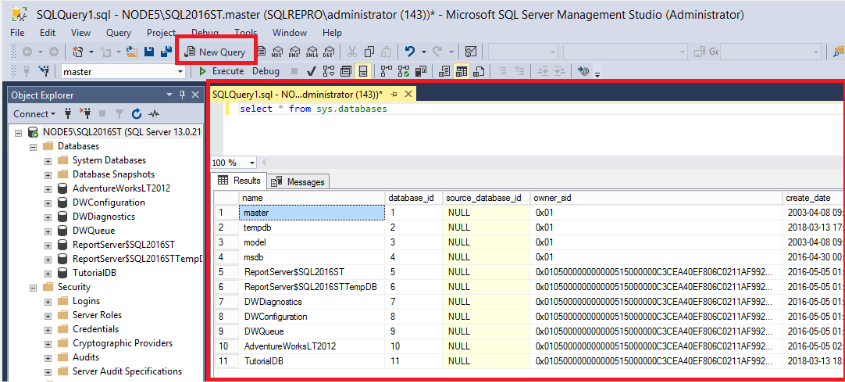Switch to the Messages tab
This screenshot has width=845, height=382.
(x=299, y=182)
